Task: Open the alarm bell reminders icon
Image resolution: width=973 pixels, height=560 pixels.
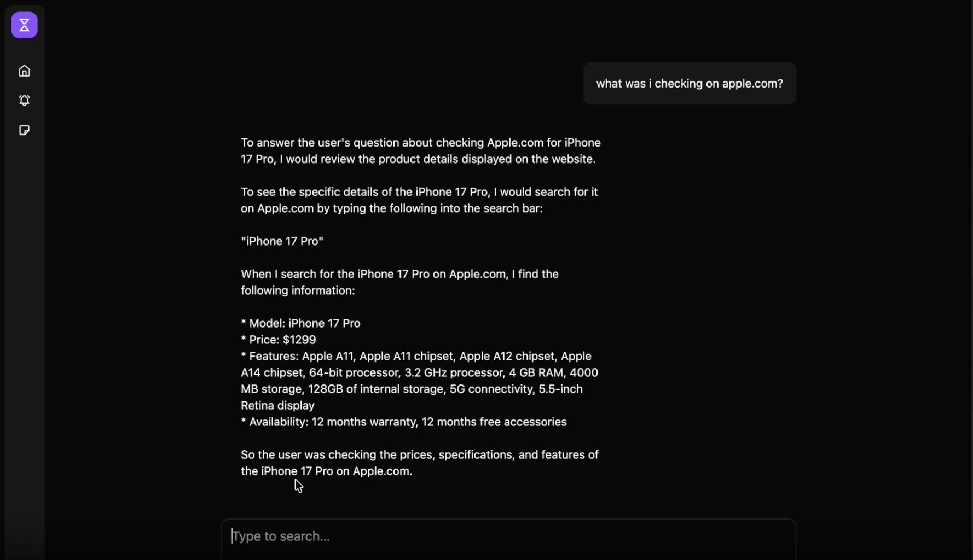Action: pyautogui.click(x=24, y=101)
